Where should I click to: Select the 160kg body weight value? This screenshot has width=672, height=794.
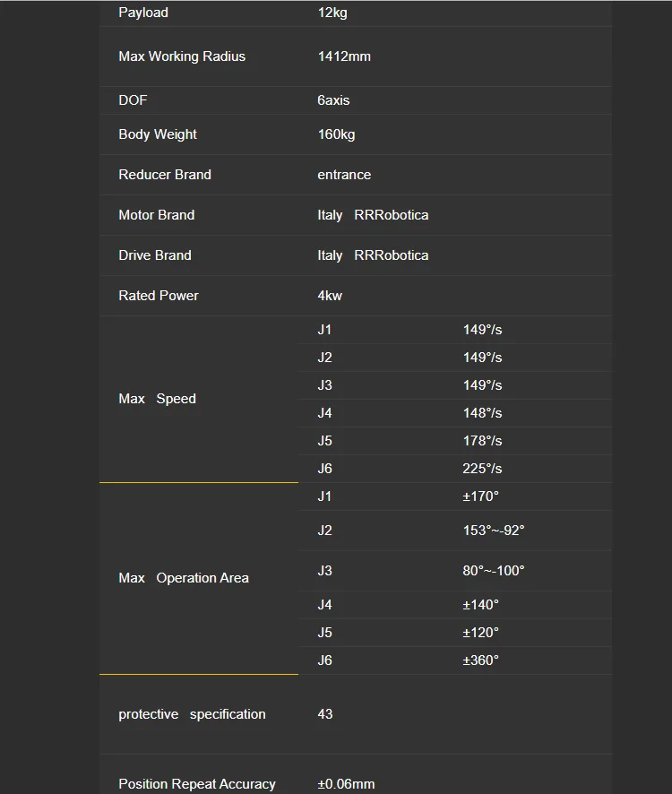(336, 134)
